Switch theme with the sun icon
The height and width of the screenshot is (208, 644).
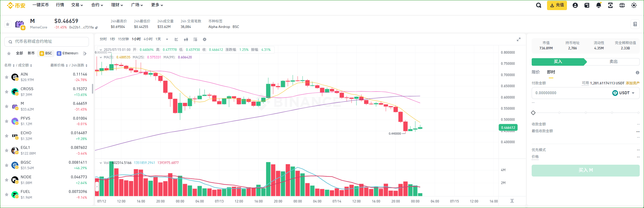634,5
